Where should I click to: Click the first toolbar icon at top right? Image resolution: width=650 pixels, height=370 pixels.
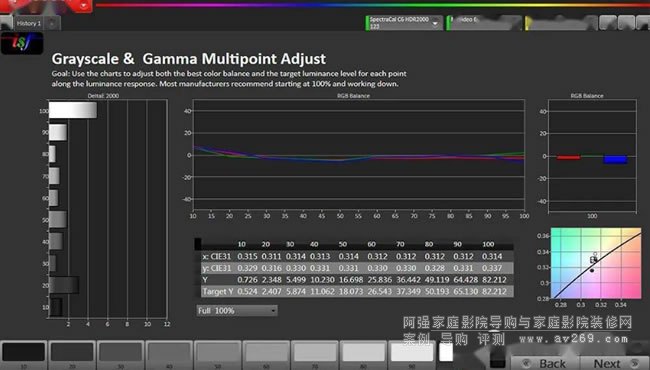coord(608,23)
